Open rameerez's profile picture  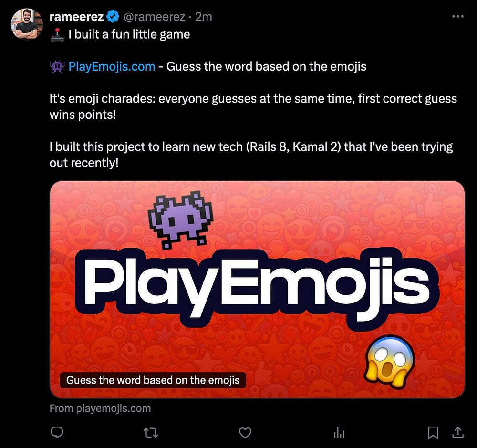27,23
